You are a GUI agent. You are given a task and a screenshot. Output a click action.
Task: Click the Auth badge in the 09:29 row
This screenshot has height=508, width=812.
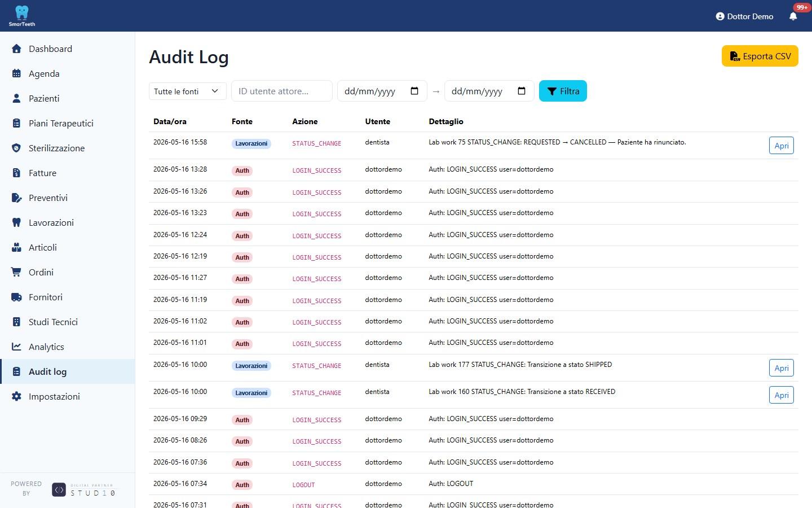click(x=242, y=420)
